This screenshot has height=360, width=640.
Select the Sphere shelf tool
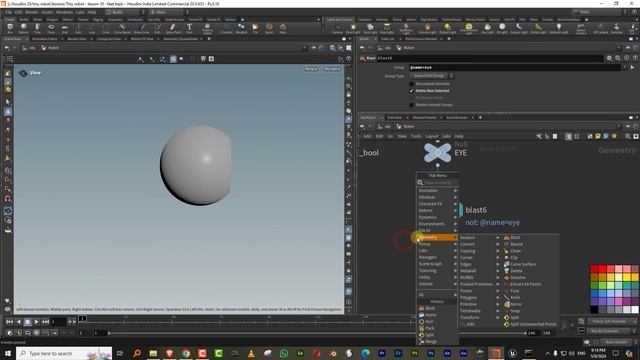[x=24, y=28]
